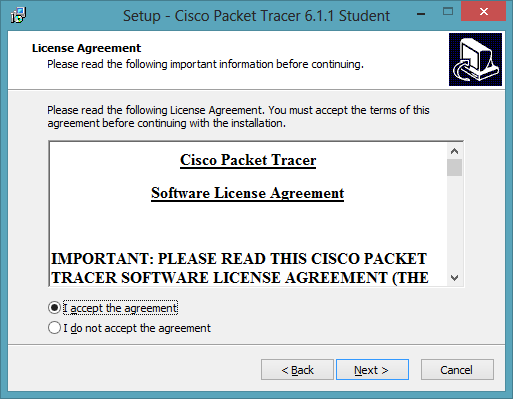Screen dimensions: 513x399
Task: Maximize the Setup window
Action: (448, 12)
